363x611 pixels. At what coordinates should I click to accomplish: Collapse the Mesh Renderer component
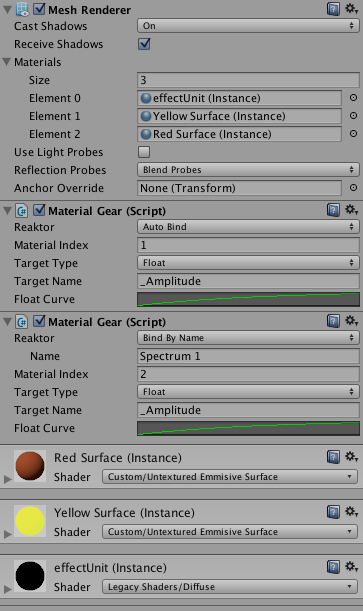coord(7,10)
